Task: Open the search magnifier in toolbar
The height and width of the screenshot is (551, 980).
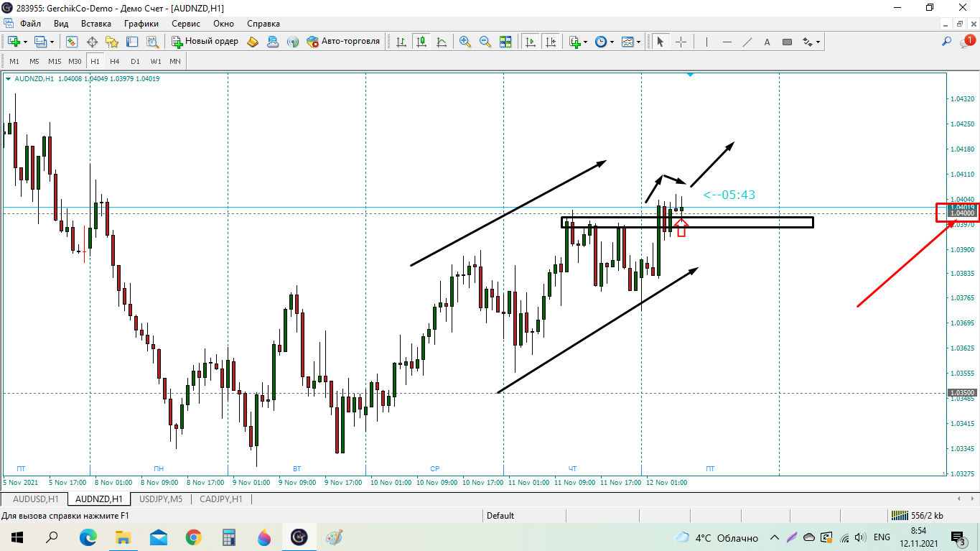Action: coord(947,42)
